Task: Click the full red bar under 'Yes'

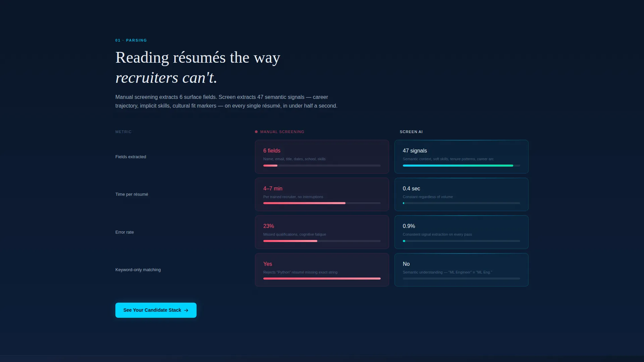Action: [322, 279]
